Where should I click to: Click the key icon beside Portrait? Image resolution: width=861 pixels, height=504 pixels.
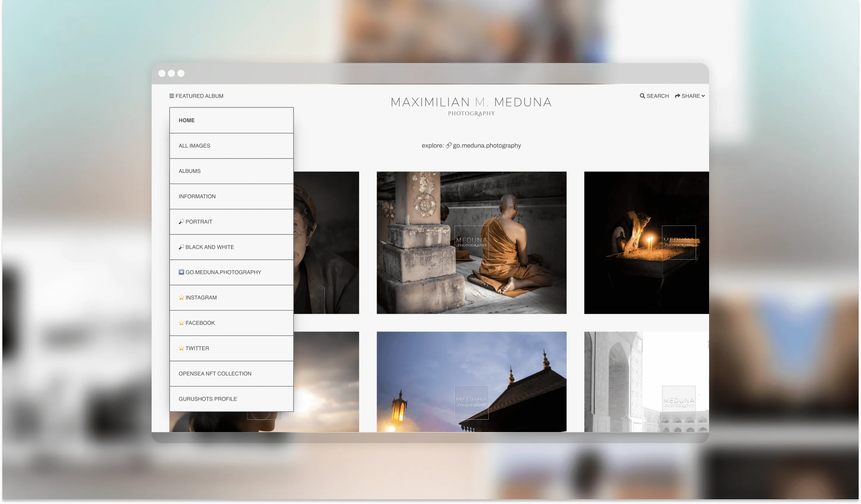(181, 222)
